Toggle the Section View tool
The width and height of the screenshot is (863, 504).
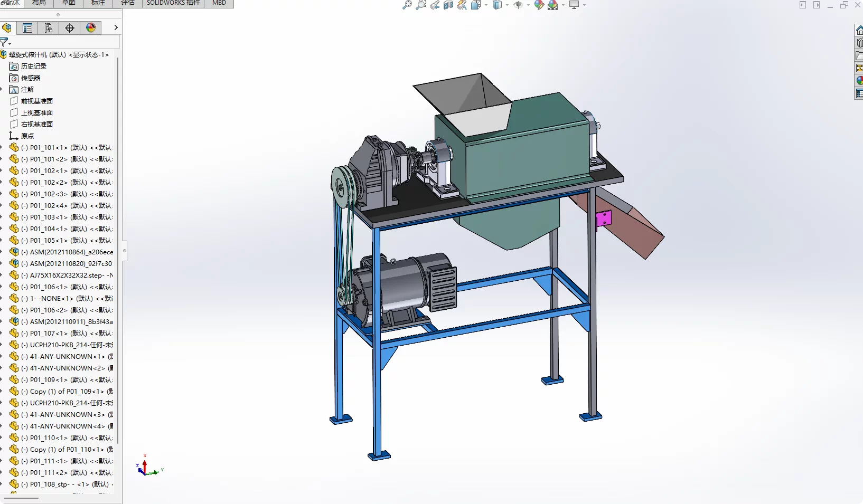pyautogui.click(x=448, y=5)
